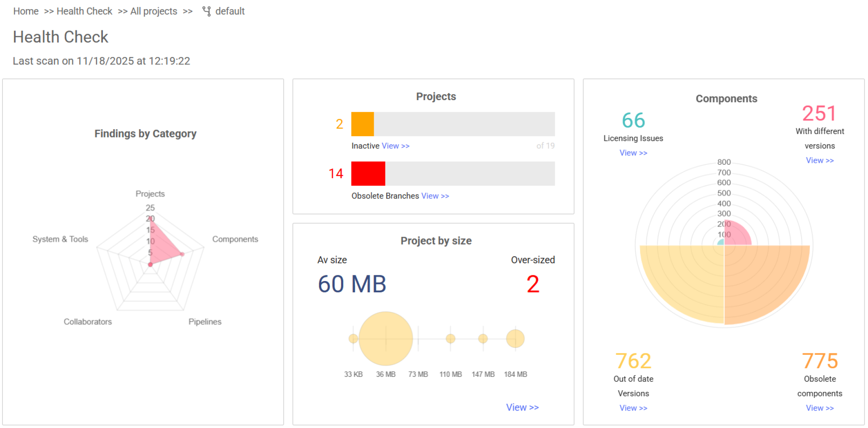Navigate to the All projects breadcrumb
The width and height of the screenshot is (868, 428).
click(154, 11)
